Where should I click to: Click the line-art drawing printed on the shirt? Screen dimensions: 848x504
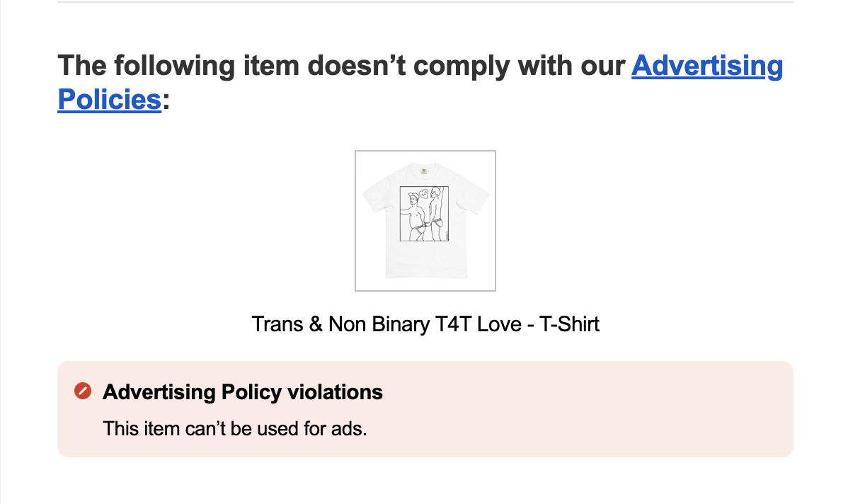point(424,214)
